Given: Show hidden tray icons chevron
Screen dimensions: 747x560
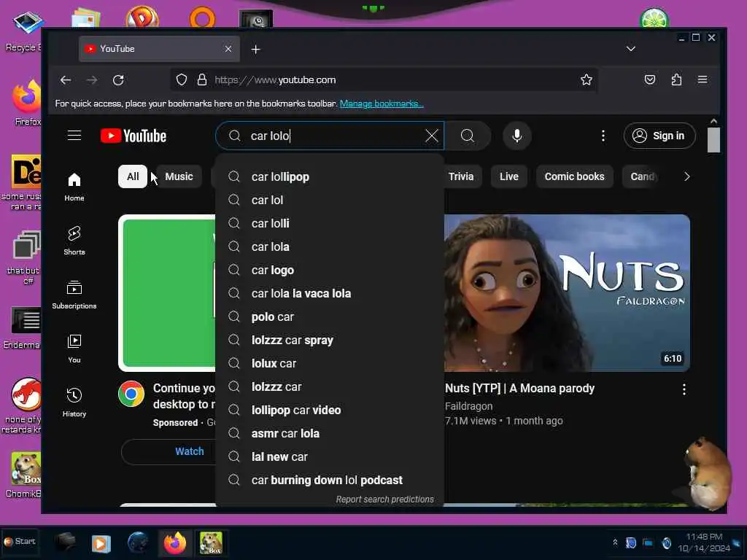Looking at the screenshot, I should click(615, 542).
